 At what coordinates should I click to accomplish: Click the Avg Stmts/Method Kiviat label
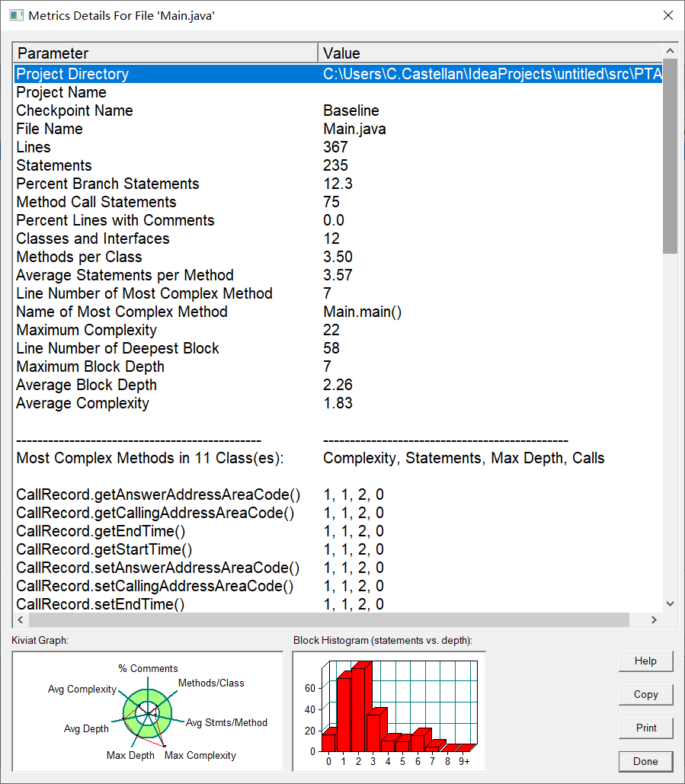click(226, 722)
